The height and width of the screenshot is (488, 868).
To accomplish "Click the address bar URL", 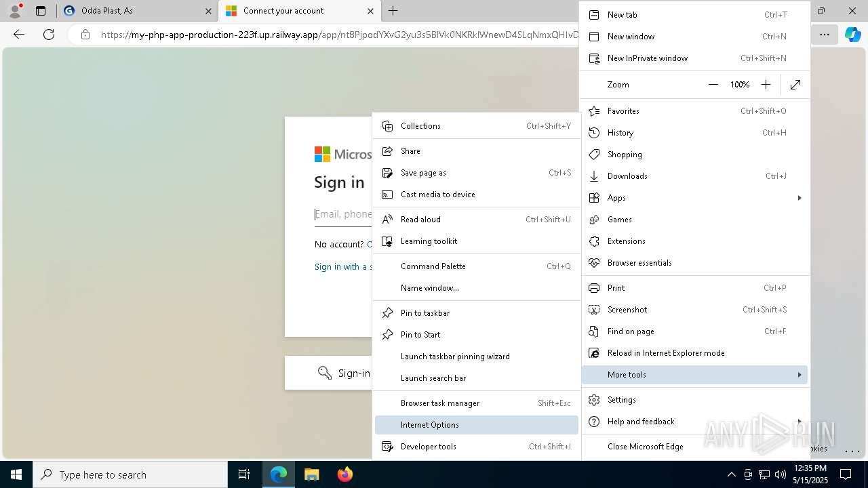I will click(339, 35).
